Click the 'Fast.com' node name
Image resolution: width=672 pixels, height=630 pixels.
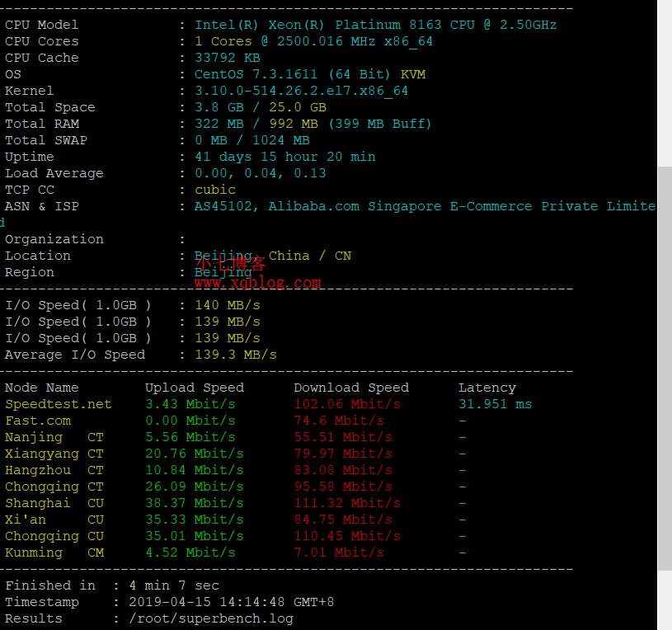(x=38, y=421)
